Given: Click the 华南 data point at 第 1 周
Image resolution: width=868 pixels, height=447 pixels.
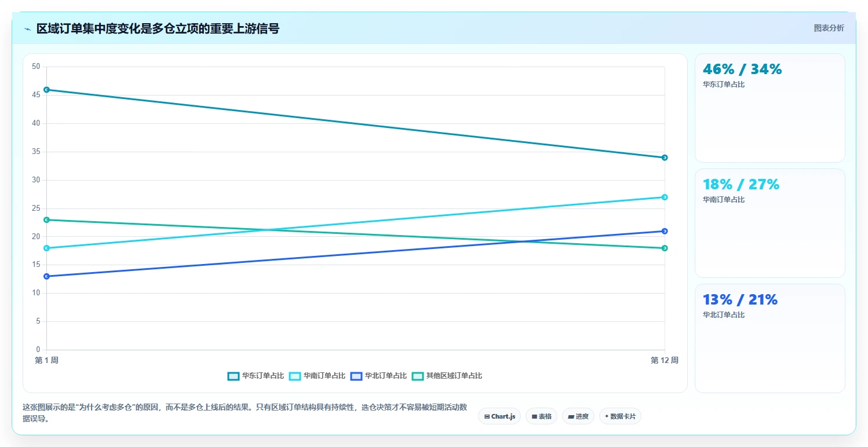Looking at the screenshot, I should click(46, 248).
